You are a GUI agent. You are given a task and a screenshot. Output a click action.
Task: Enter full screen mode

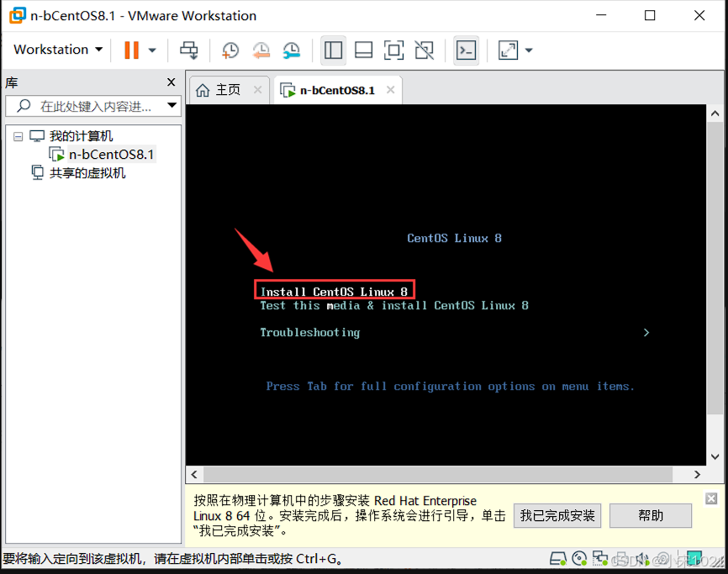(x=393, y=50)
